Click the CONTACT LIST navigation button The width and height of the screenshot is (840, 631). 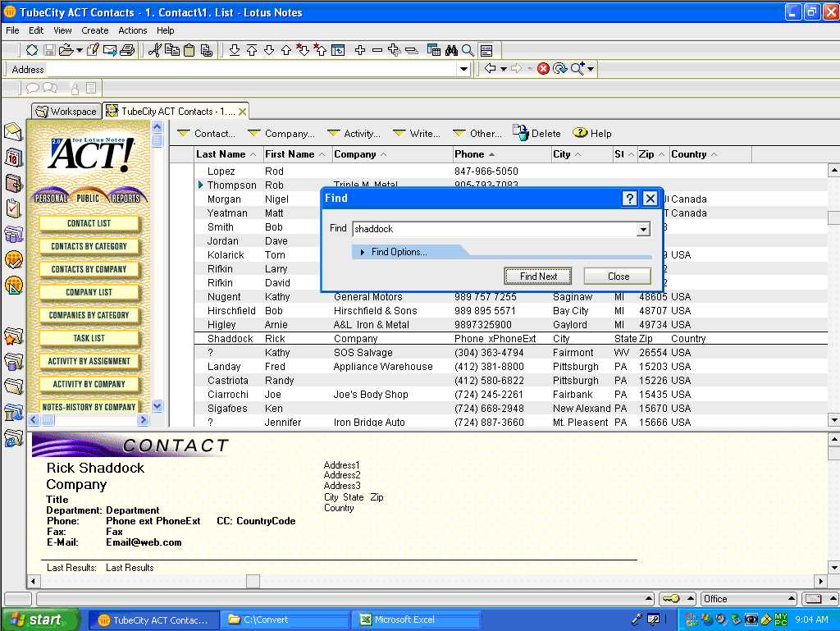[89, 223]
